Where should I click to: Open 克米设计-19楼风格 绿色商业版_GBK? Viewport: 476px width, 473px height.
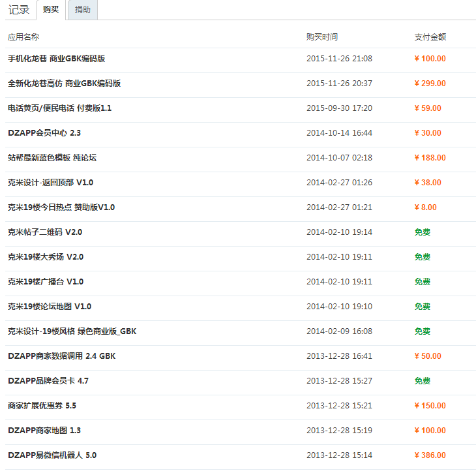point(72,331)
